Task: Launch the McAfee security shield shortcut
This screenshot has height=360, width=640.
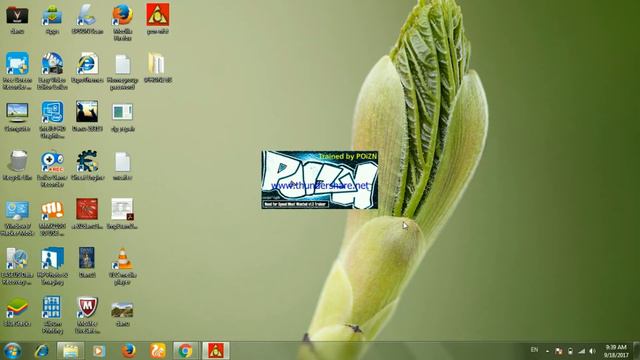Action: click(x=87, y=307)
